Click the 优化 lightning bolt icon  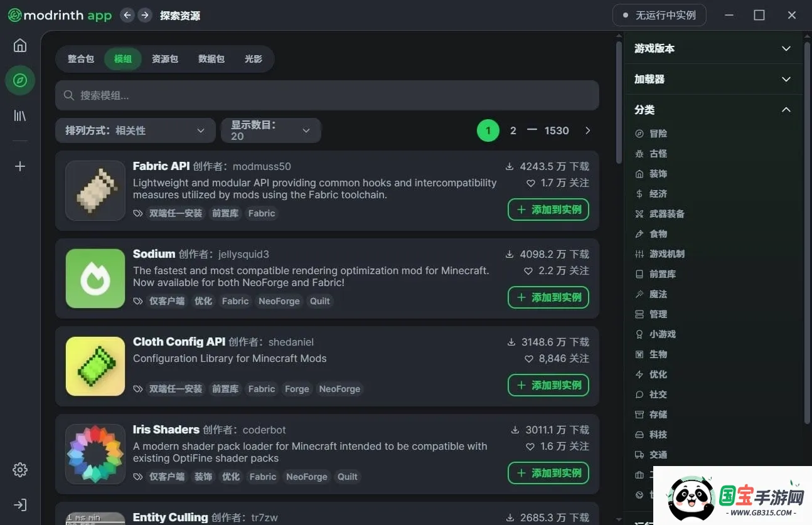click(x=639, y=374)
